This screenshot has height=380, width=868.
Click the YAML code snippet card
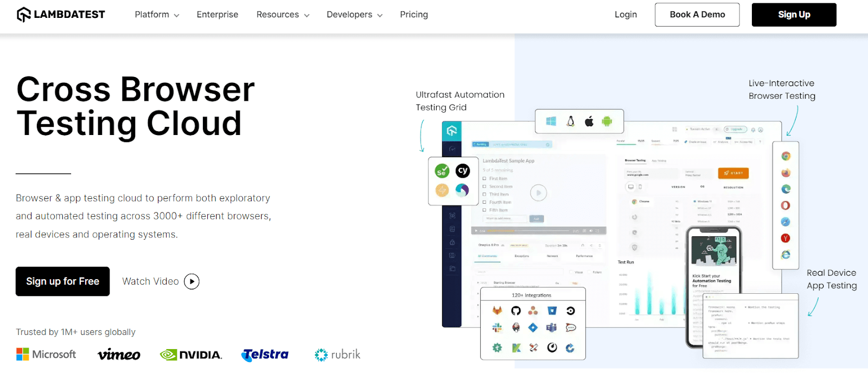pos(750,326)
